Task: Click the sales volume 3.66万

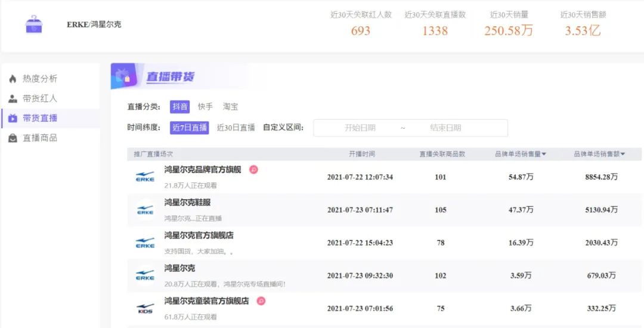Action: [x=521, y=308]
